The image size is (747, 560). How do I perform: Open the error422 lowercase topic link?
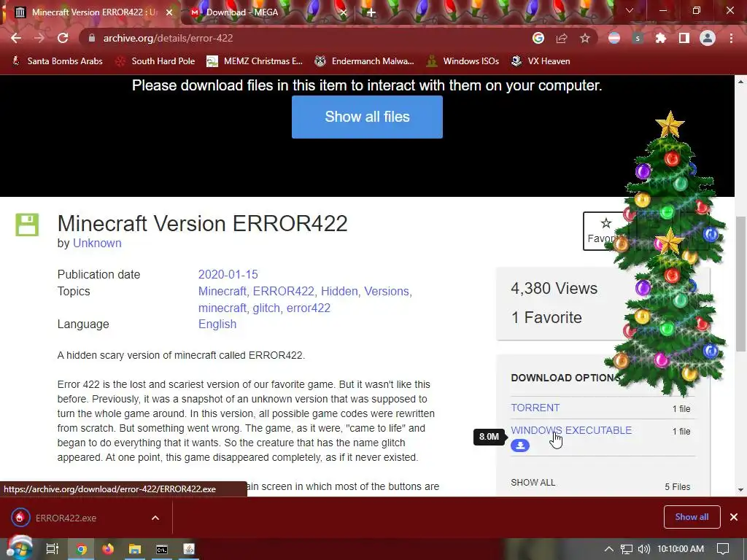tap(309, 308)
